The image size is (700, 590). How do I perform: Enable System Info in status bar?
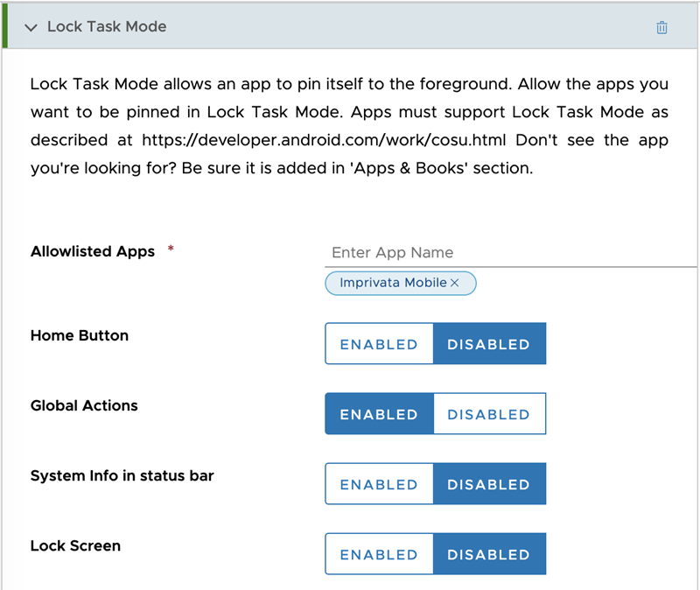click(379, 484)
